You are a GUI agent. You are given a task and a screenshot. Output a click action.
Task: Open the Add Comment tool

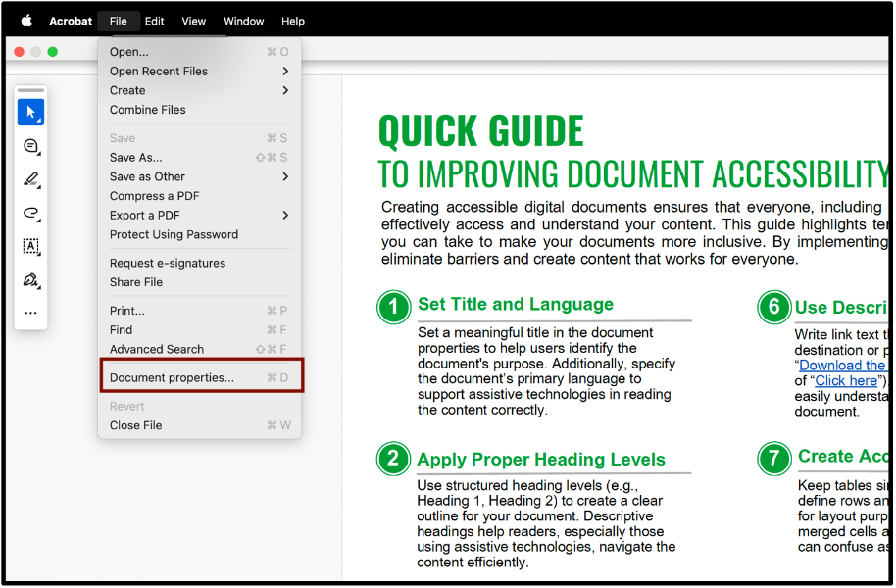30,146
